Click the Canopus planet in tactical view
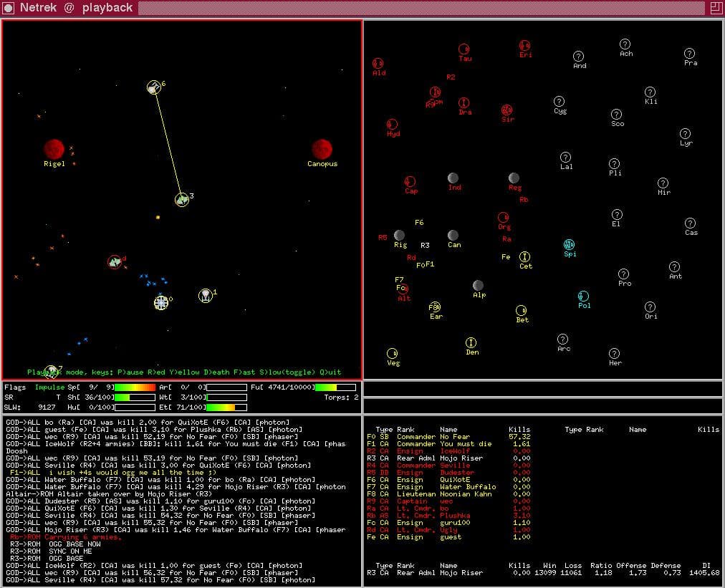The image size is (725, 588). [x=322, y=149]
